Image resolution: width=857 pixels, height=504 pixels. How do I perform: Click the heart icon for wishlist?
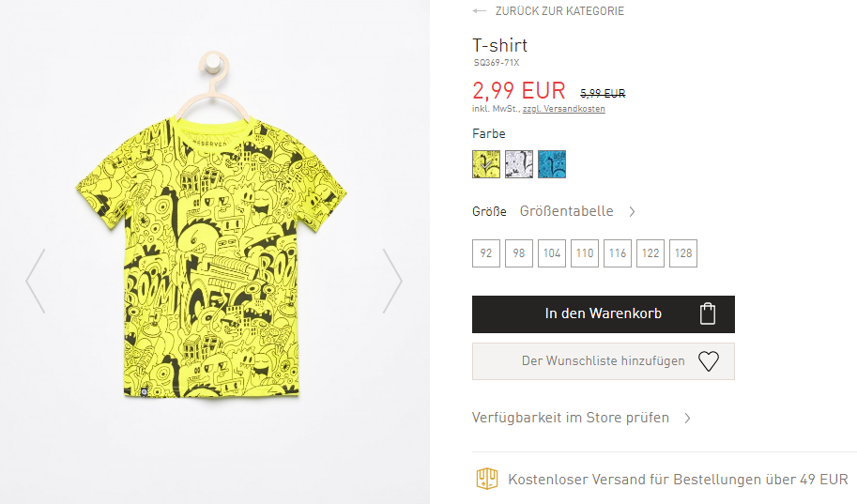pyautogui.click(x=709, y=361)
